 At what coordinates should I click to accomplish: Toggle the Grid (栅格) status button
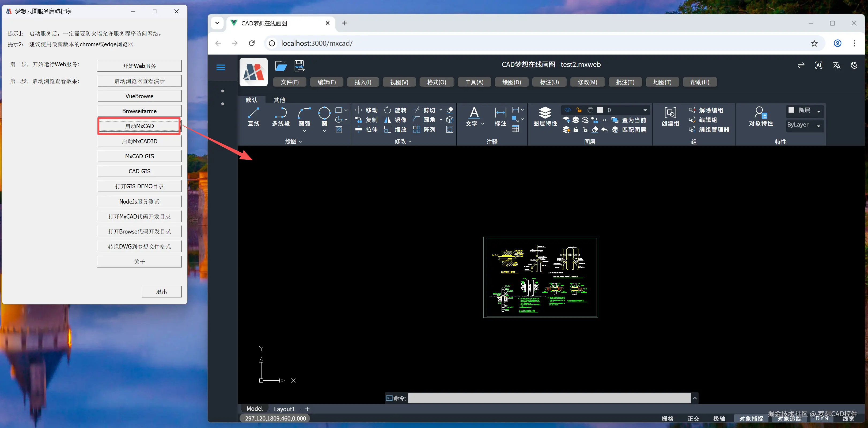pos(667,419)
